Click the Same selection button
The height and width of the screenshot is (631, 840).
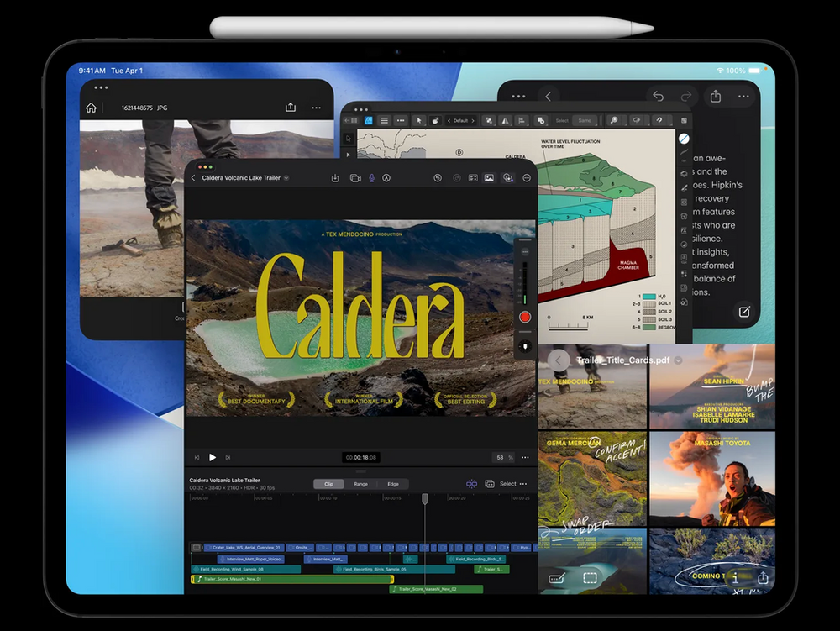click(585, 120)
